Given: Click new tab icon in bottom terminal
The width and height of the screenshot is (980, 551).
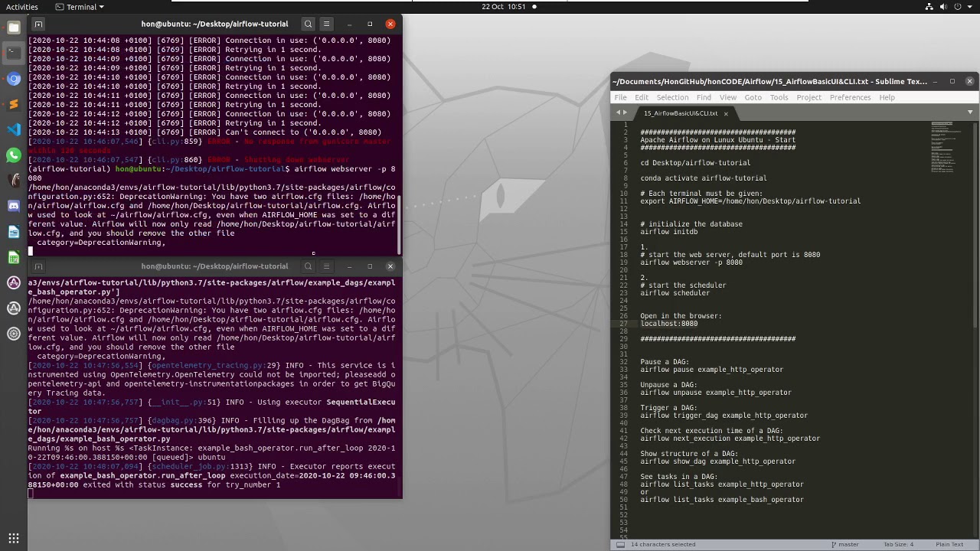Looking at the screenshot, I should (38, 266).
